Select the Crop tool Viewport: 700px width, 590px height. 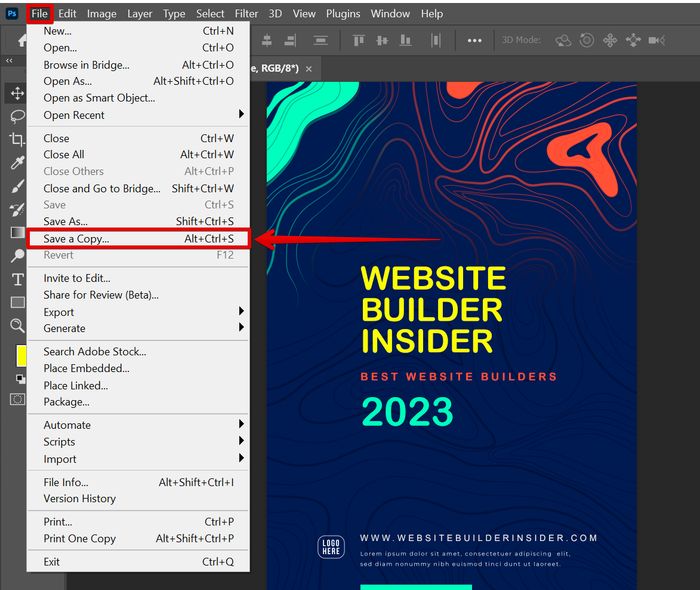[x=17, y=139]
